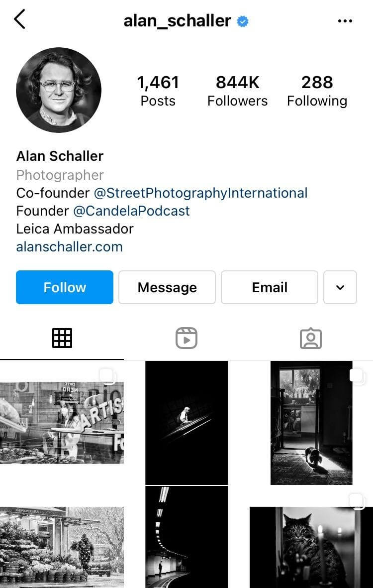Viewport: 373px width, 588px height.
Task: Open the escalator photo thumbnail
Action: coord(186,423)
